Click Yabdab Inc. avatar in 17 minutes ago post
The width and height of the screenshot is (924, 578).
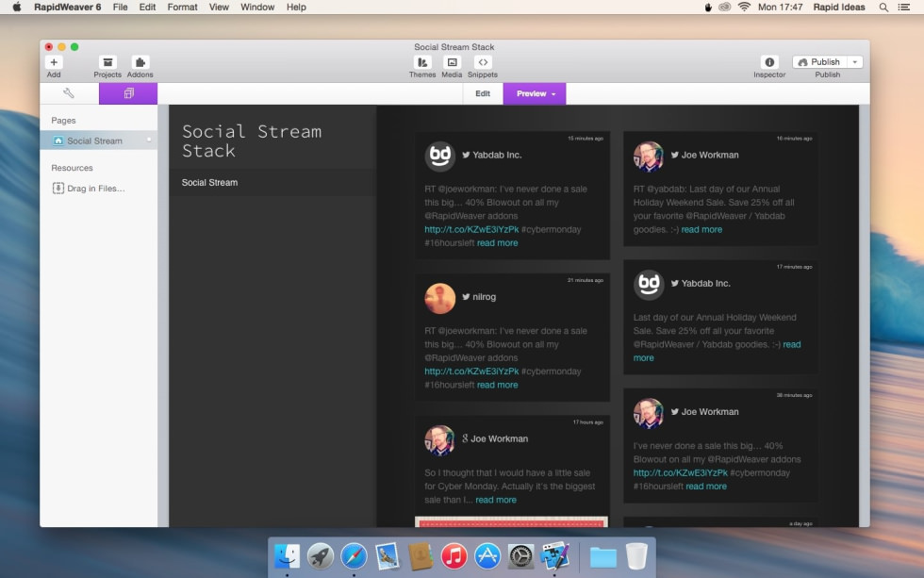pos(649,285)
